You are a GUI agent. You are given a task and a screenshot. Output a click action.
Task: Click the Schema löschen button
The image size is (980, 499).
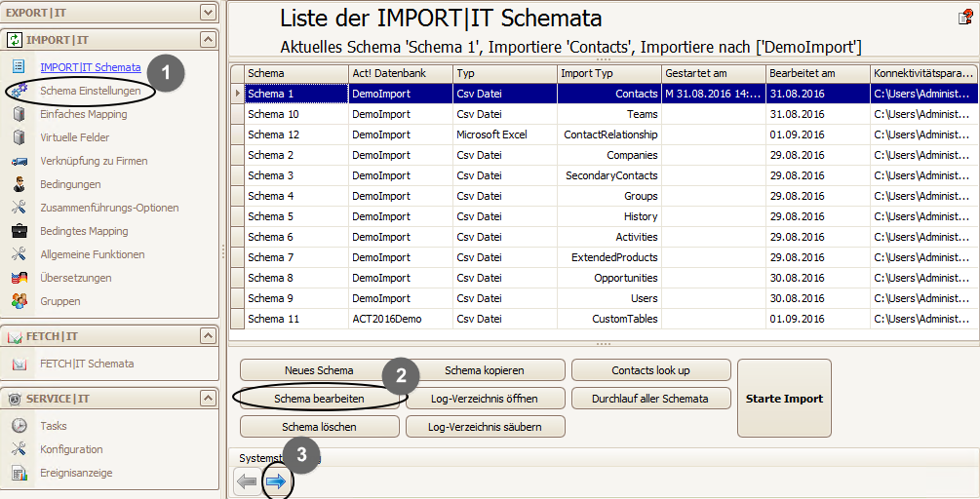point(319,427)
